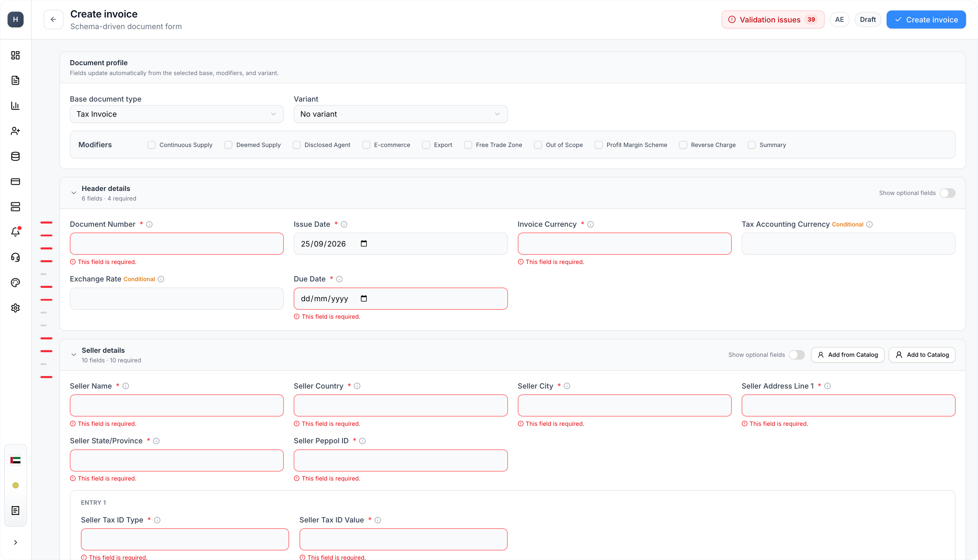Click the Seller Name input field
The width and height of the screenshot is (978, 560).
pos(176,405)
